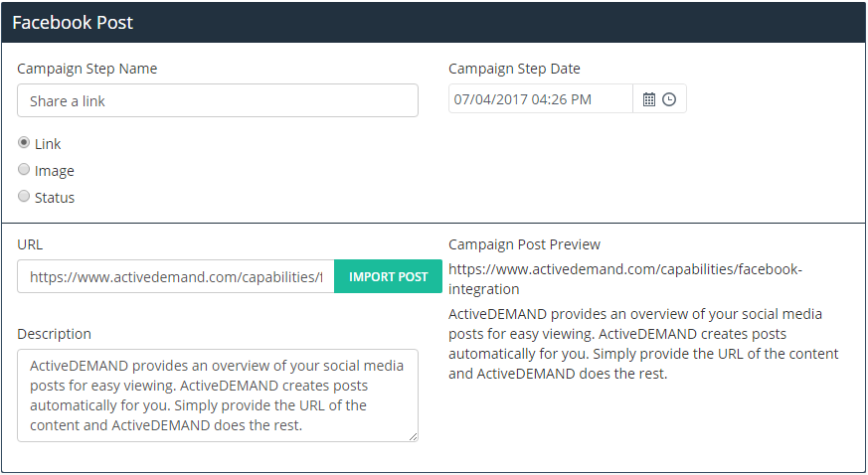
Task: Grab the Description textarea resize handle
Action: [x=413, y=437]
